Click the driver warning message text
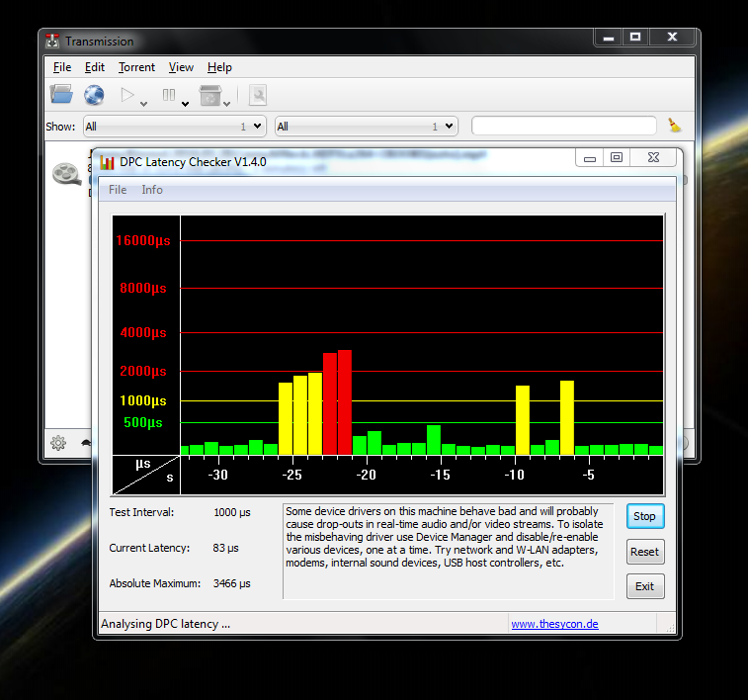Image resolution: width=748 pixels, height=700 pixels. coord(444,537)
